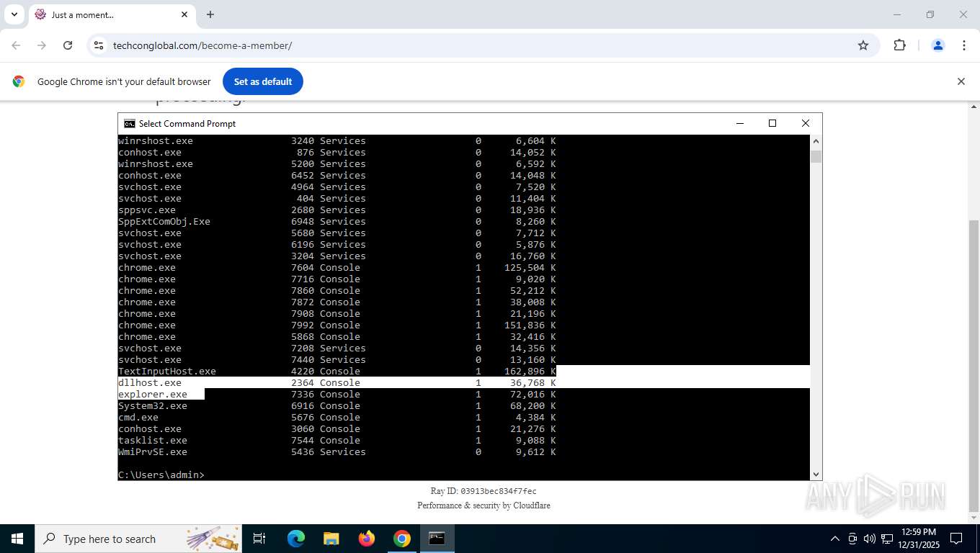Screen dimensions: 980x553
Task: Click the System32.exe process row
Action: pyautogui.click(x=337, y=406)
